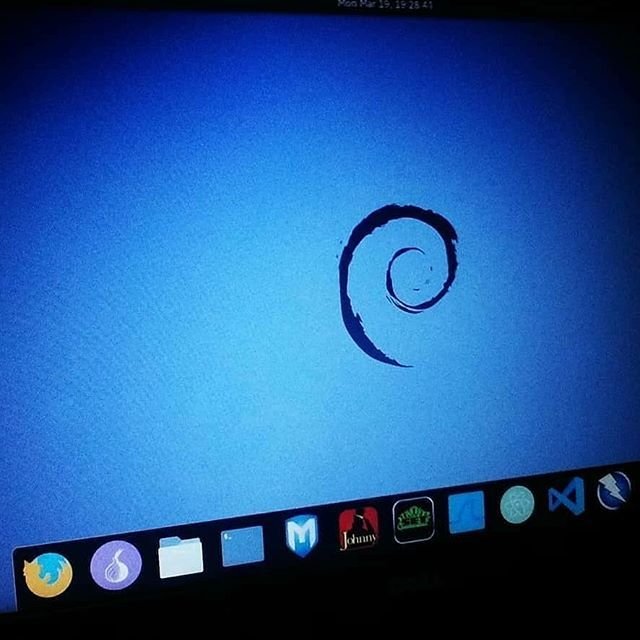Start Metasploit shield icon
The image size is (640, 640).
(302, 536)
